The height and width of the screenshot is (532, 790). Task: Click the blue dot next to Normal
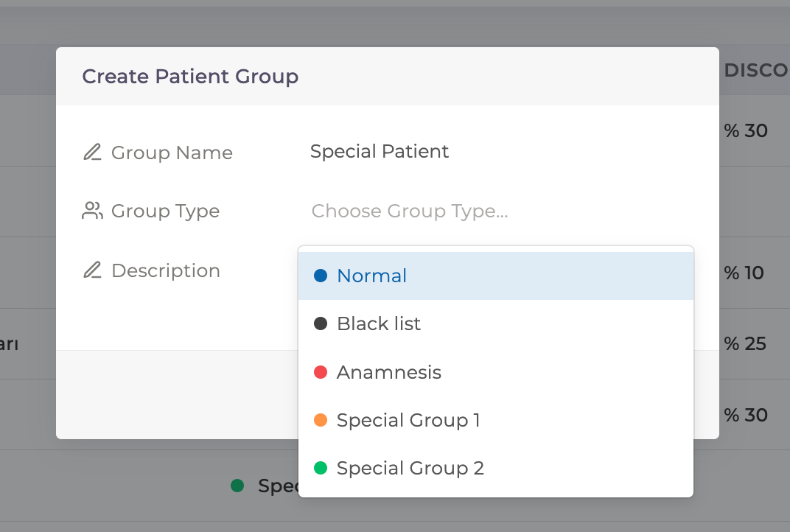(x=320, y=276)
